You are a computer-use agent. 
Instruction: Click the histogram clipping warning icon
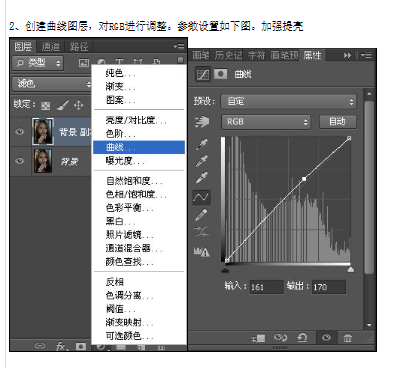(202, 252)
